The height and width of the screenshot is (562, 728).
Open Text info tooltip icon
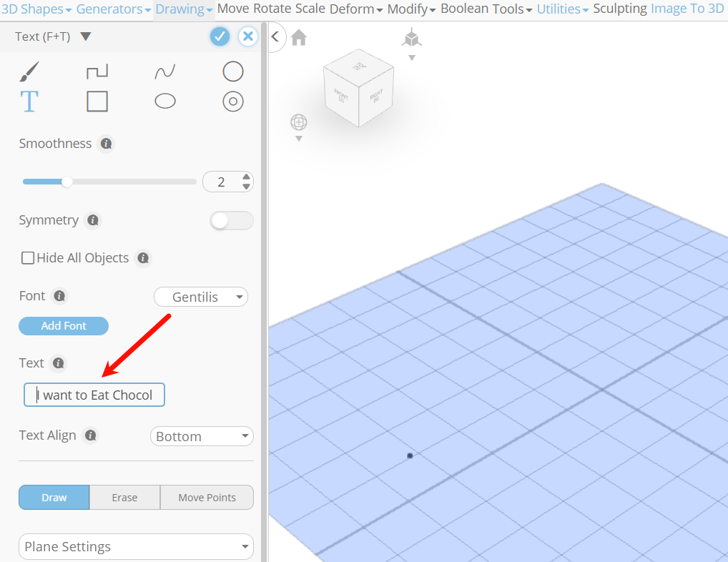[58, 363]
